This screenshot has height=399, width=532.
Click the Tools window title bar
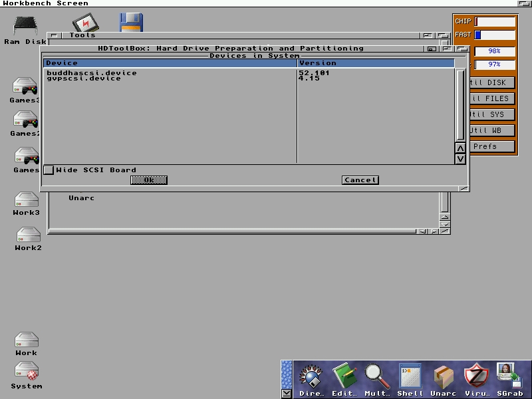(241, 35)
